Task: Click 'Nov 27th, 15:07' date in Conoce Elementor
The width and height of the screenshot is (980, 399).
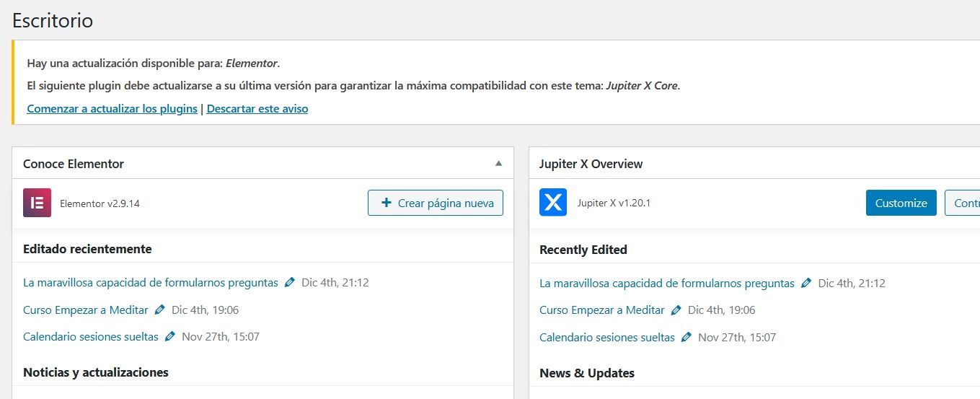Action: 221,337
